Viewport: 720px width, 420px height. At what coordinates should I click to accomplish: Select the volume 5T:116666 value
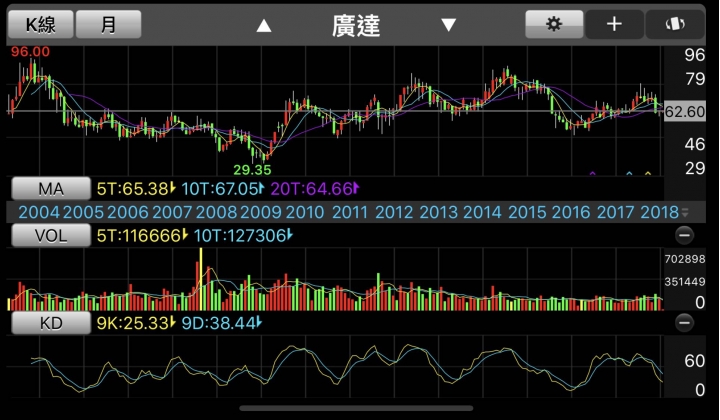[x=142, y=235]
